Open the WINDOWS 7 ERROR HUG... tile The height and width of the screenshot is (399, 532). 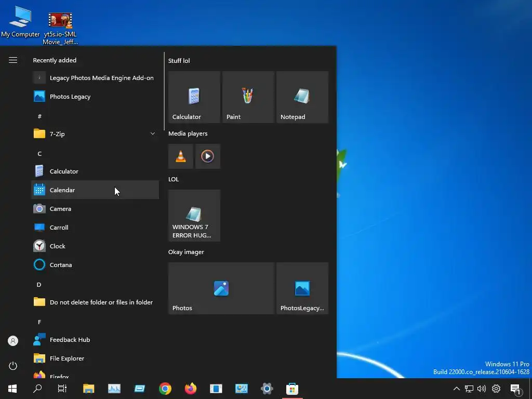tap(194, 216)
